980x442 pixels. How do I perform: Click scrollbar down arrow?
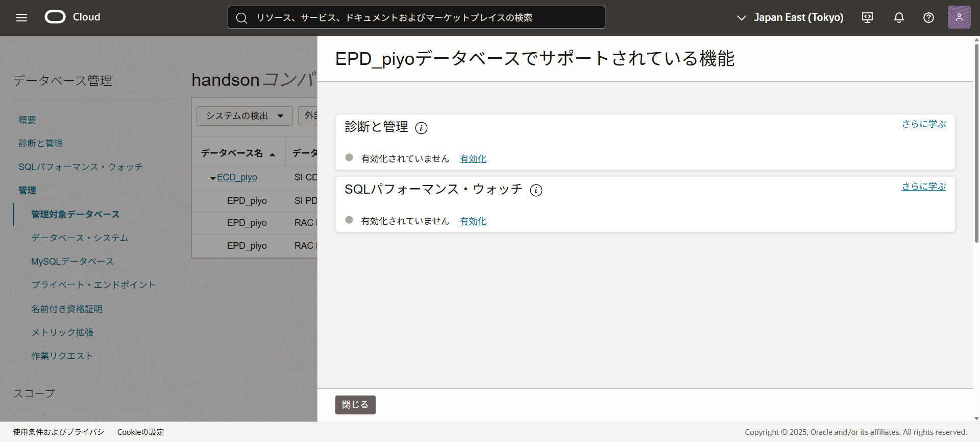pos(976,418)
